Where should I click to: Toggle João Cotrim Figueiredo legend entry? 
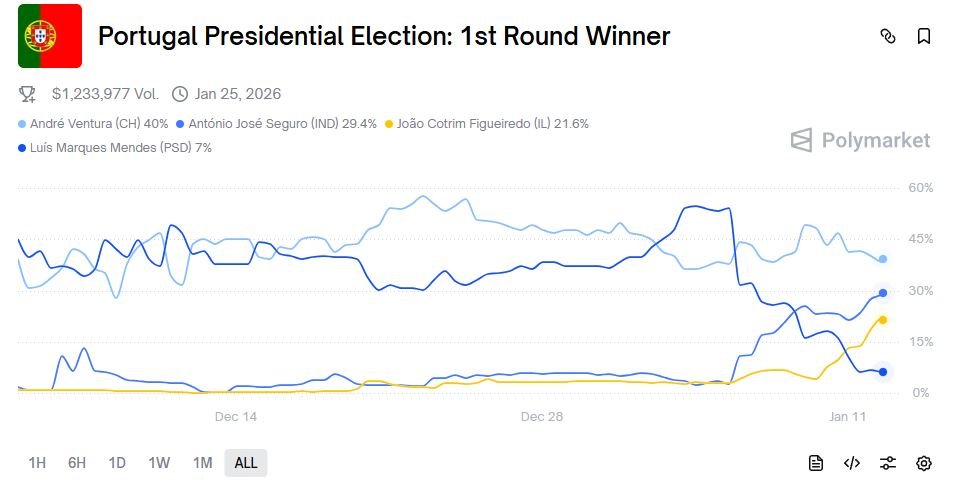coord(487,124)
